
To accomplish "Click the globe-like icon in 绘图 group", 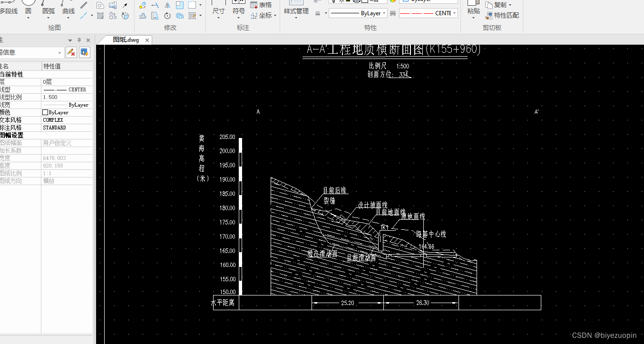I will point(125,16).
